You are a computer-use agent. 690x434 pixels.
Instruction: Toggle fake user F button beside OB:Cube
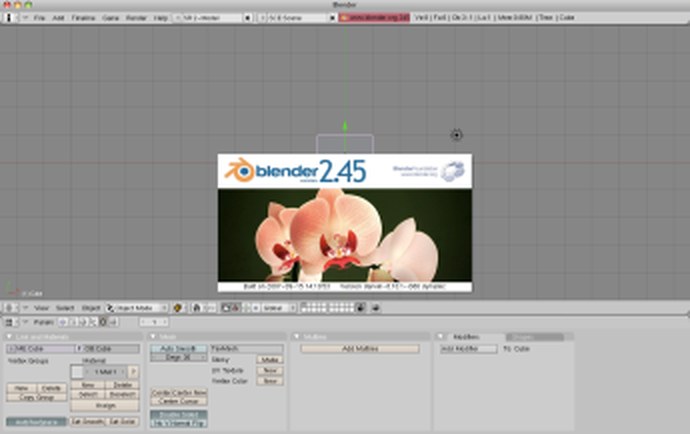coord(79,349)
